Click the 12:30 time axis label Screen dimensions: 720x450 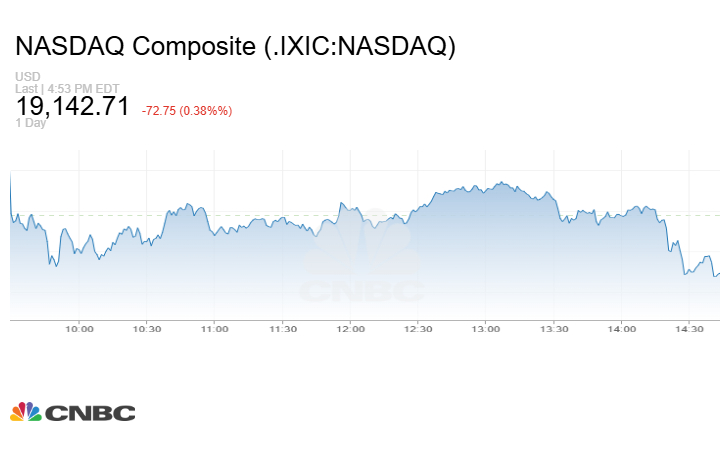pos(418,329)
